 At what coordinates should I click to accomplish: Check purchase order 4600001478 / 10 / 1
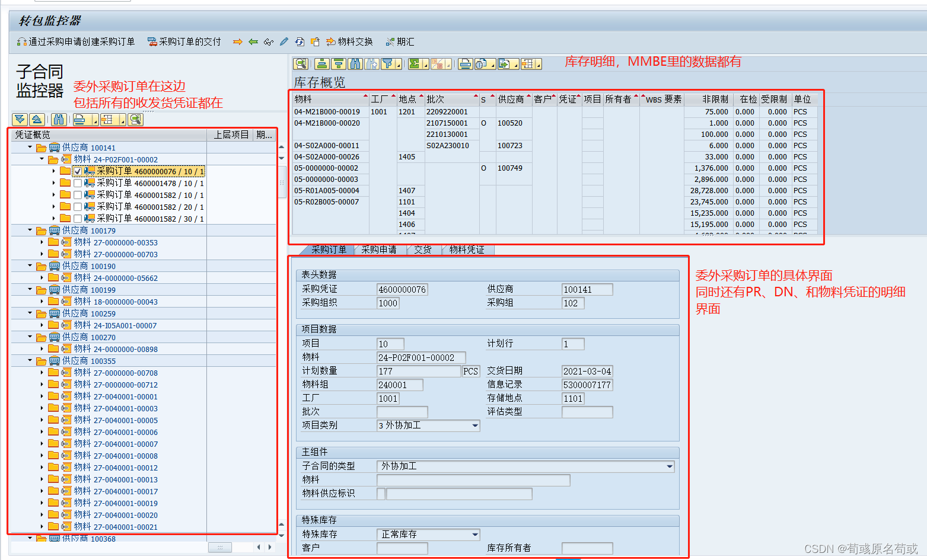(78, 183)
